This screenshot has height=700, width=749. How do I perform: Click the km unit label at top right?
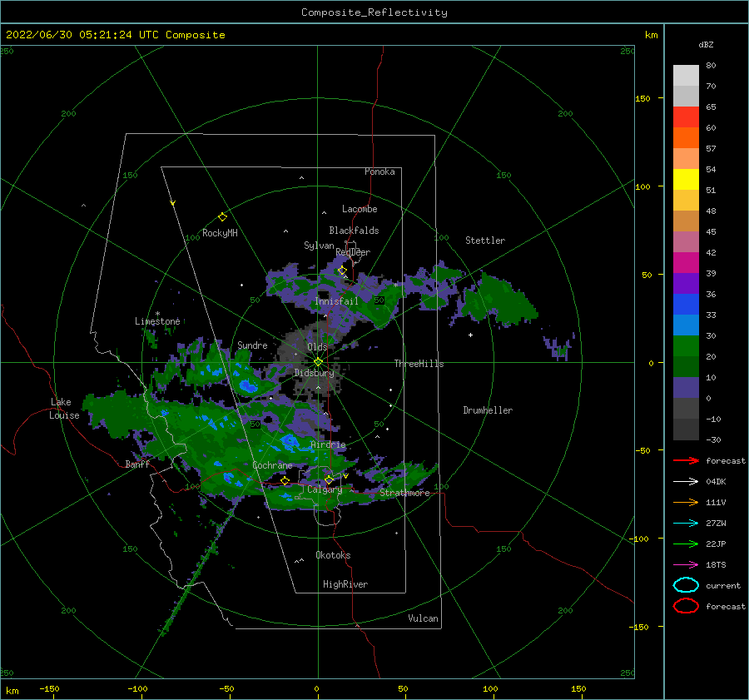tap(651, 35)
